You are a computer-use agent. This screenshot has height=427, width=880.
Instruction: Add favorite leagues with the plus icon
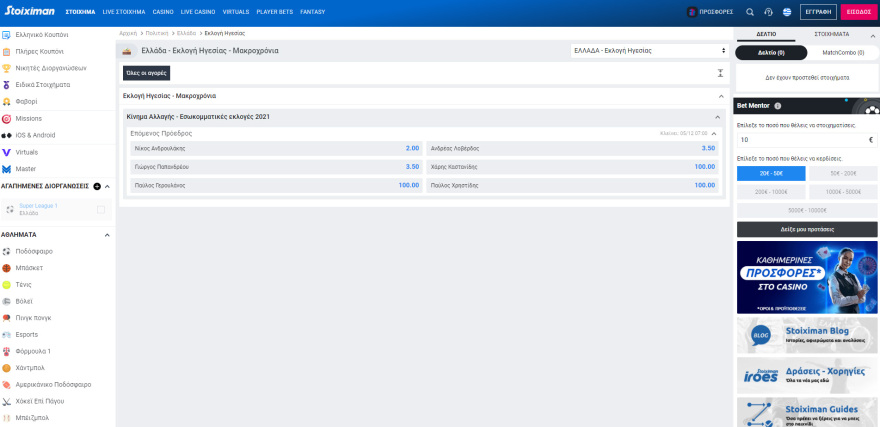[x=97, y=186]
